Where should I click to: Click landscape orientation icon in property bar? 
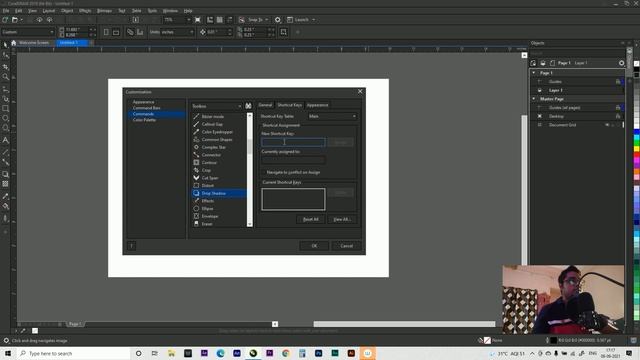[116, 32]
